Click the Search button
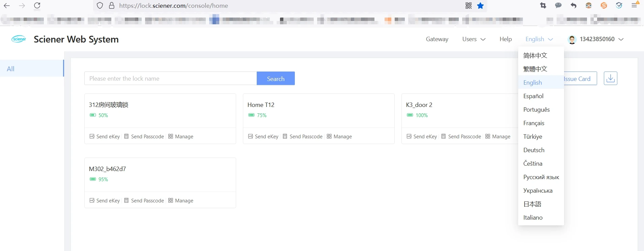The height and width of the screenshot is (251, 644). click(x=276, y=78)
